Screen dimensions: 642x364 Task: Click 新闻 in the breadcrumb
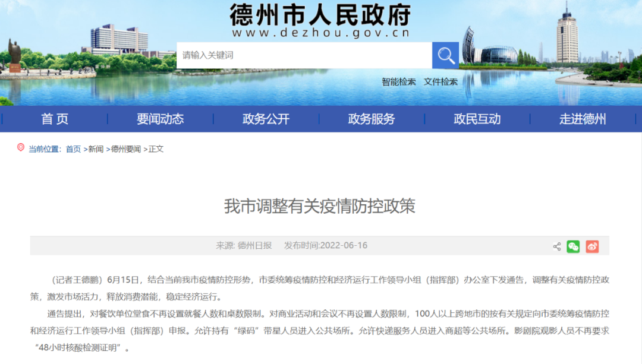tap(95, 148)
